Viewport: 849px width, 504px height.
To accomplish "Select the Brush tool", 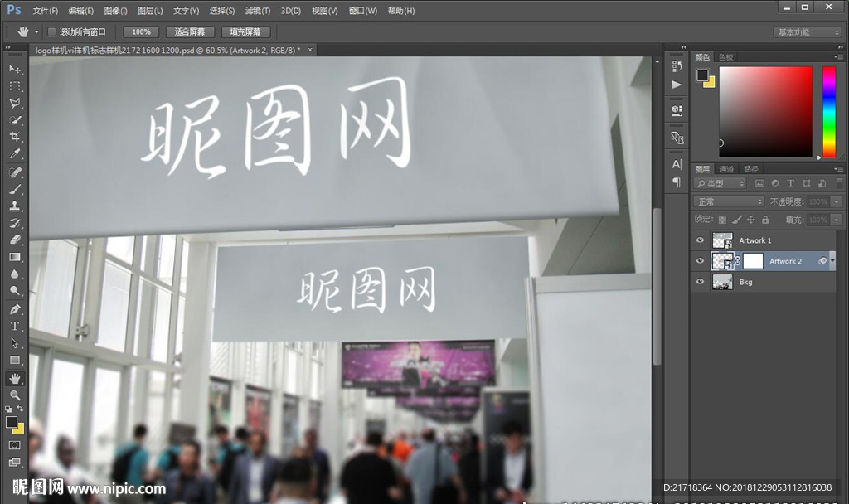I will point(15,189).
